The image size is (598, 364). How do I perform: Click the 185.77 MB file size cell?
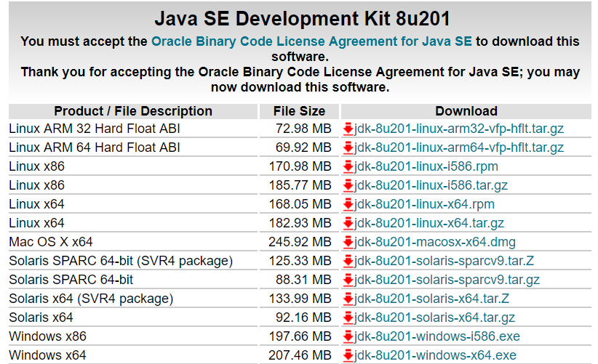[300, 185]
